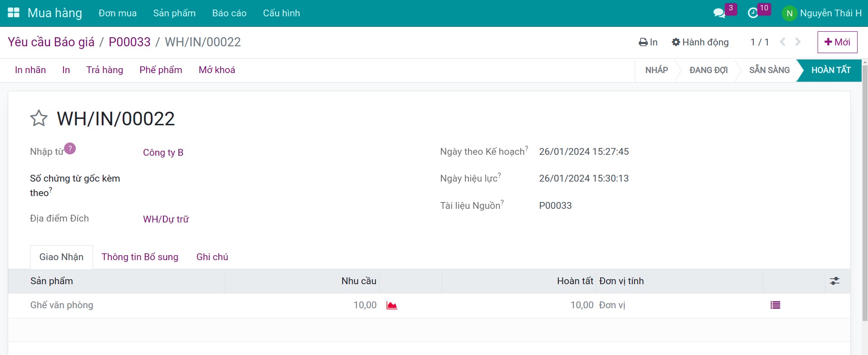Viewport: 868px width, 355px height.
Task: Open the Công ty B link
Action: 163,153
